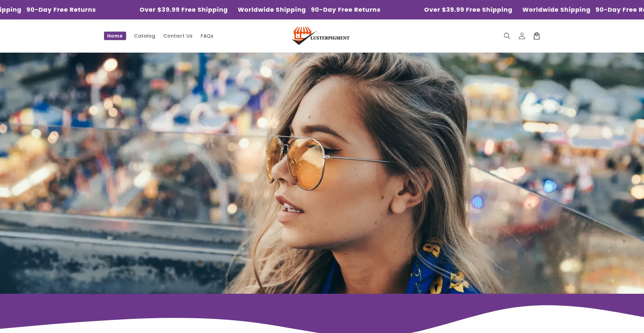Open the shopping bag cart icon
Image resolution: width=644 pixels, height=333 pixels.
(537, 36)
